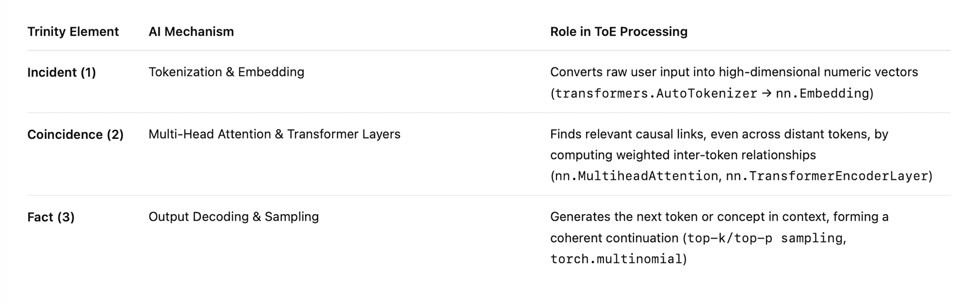Viewport: 980px width, 304px height.
Task: Click the nn.Embedding code text
Action: click(822, 93)
